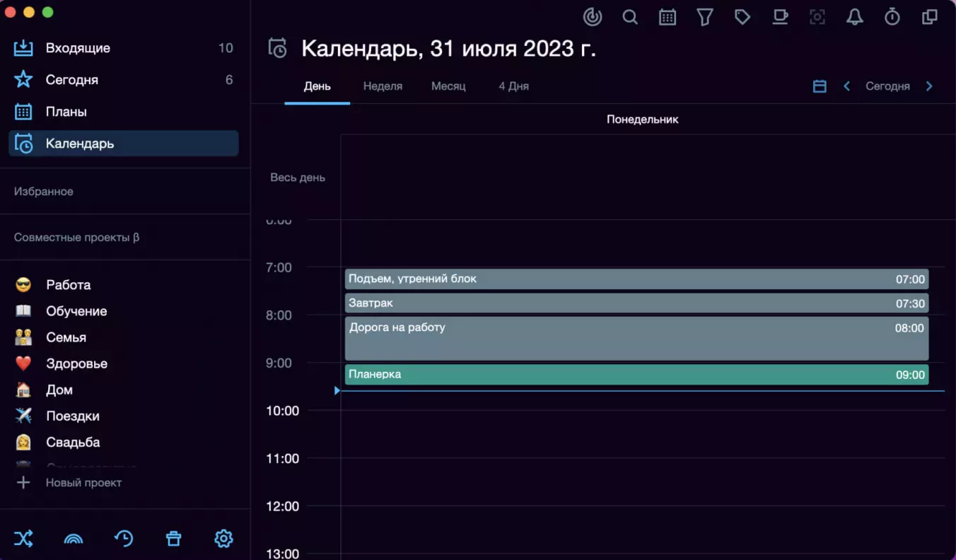The height and width of the screenshot is (560, 956).
Task: Open the focus radar icon in toolbar
Action: pos(593,17)
